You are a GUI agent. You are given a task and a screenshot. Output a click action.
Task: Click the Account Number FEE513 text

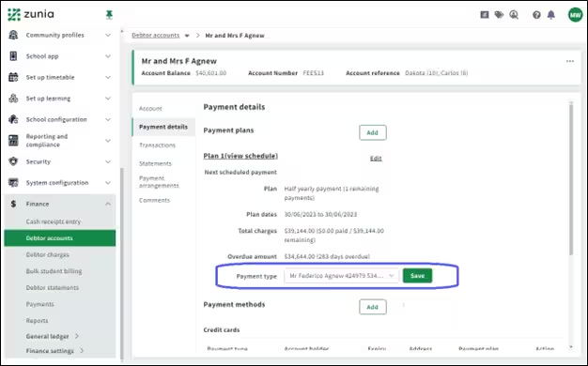[313, 73]
